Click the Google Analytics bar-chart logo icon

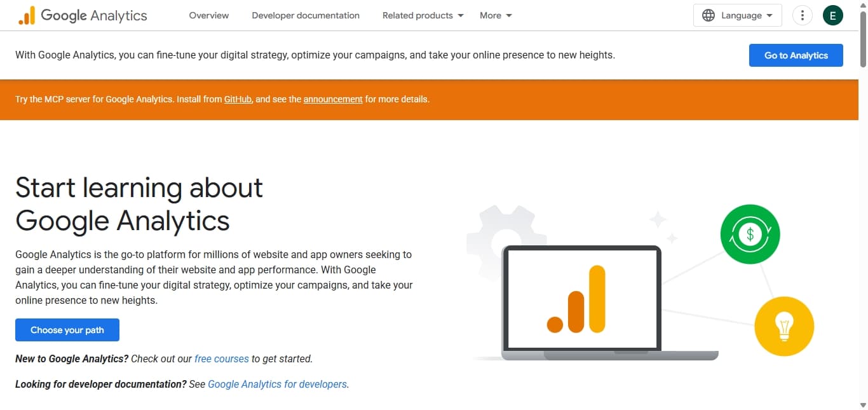pyautogui.click(x=27, y=15)
